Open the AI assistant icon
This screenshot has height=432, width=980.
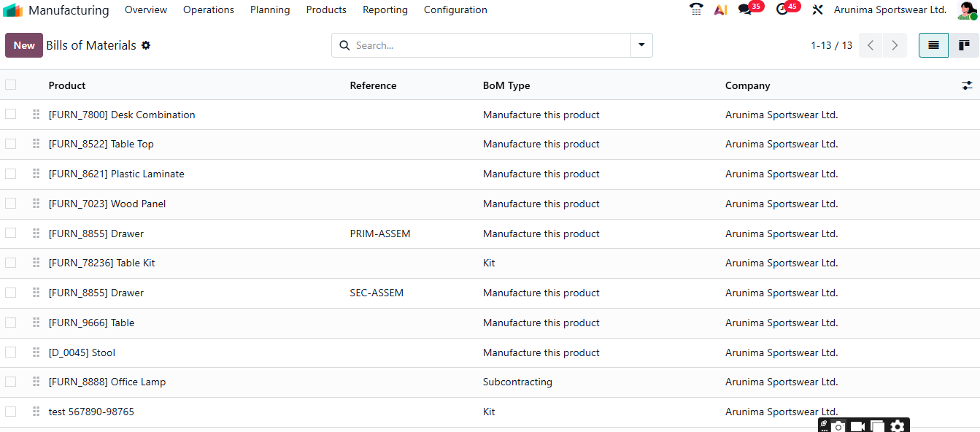click(720, 9)
